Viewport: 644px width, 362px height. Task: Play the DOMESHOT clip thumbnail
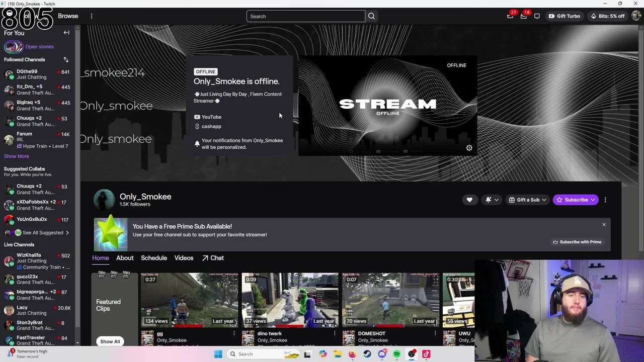tap(390, 300)
